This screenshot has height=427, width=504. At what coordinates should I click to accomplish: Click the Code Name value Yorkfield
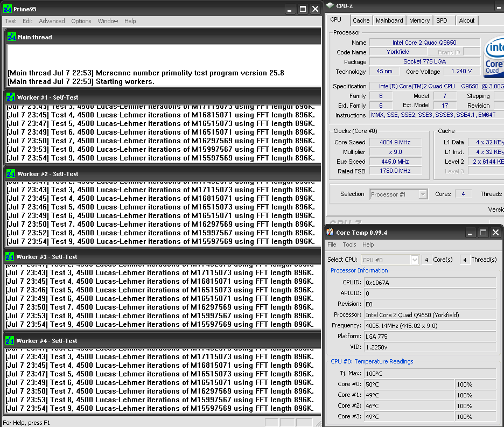398,52
